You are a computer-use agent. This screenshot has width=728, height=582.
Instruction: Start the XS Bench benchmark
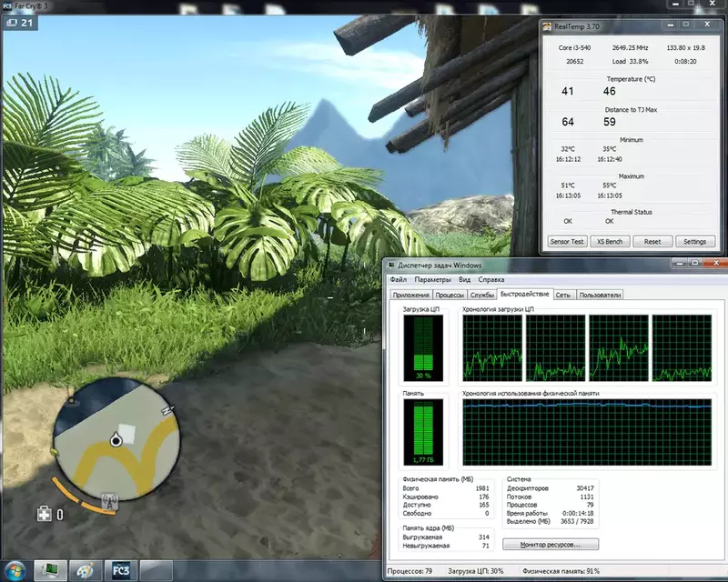click(x=610, y=241)
